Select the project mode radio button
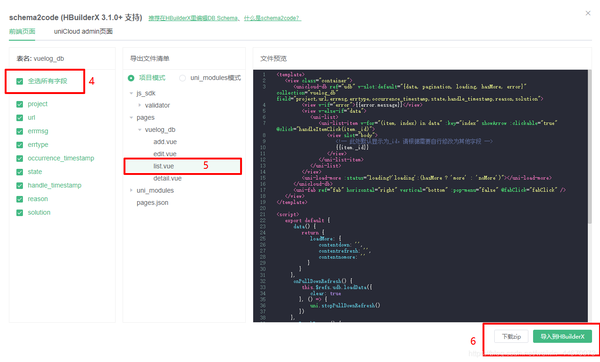 [x=131, y=78]
